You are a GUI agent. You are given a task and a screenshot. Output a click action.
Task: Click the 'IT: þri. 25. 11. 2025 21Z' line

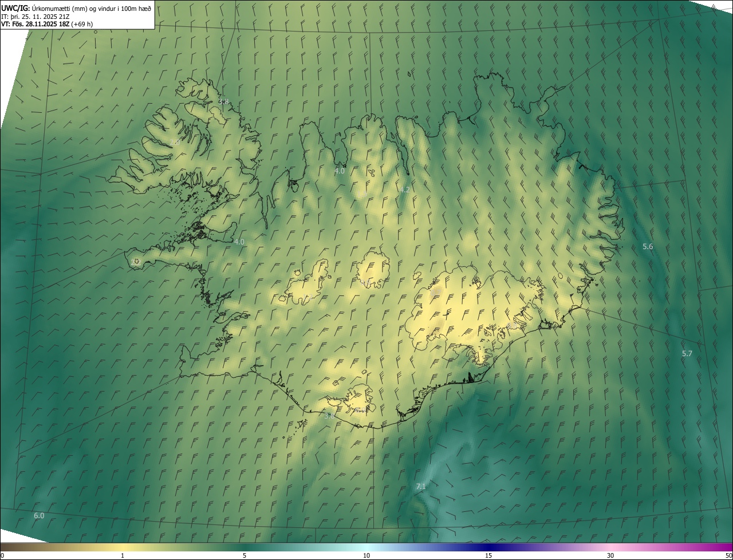pyautogui.click(x=36, y=16)
